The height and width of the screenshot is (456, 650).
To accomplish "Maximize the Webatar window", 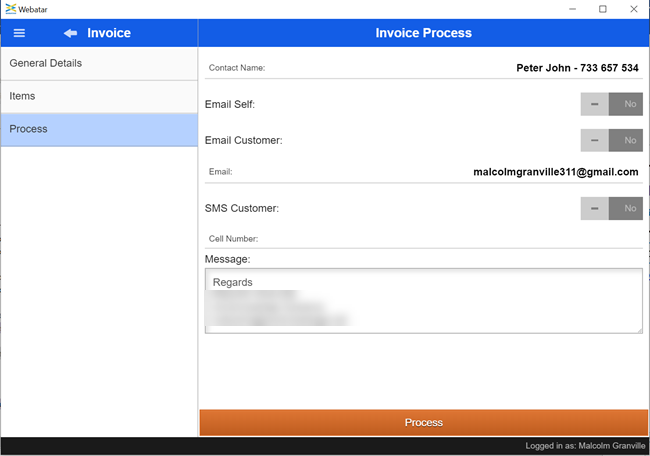I will (602, 9).
